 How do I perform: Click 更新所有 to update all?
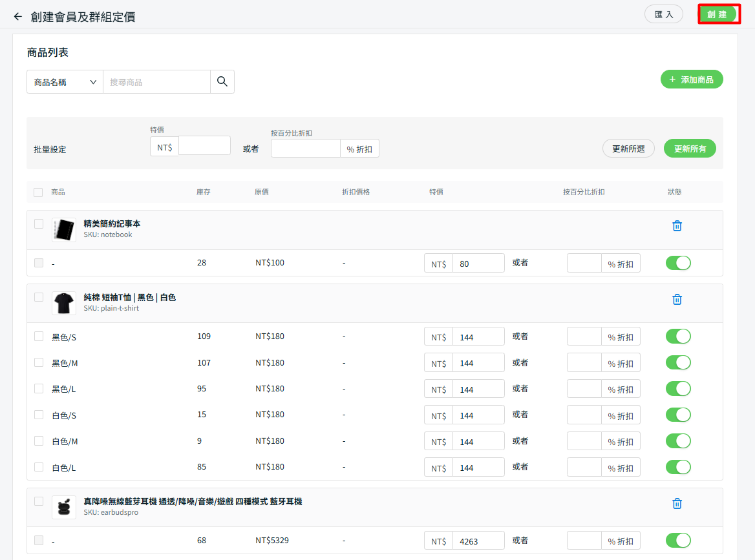690,149
